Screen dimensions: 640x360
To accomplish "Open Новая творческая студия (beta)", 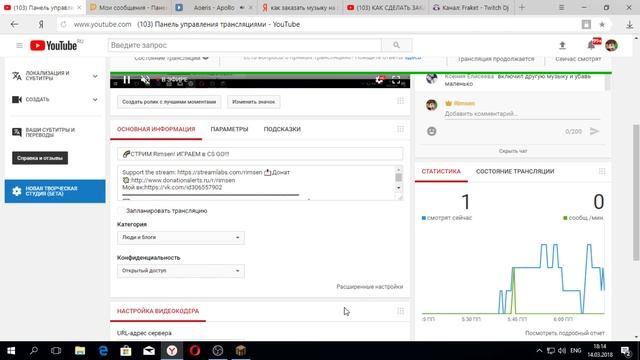I will pyautogui.click(x=55, y=191).
